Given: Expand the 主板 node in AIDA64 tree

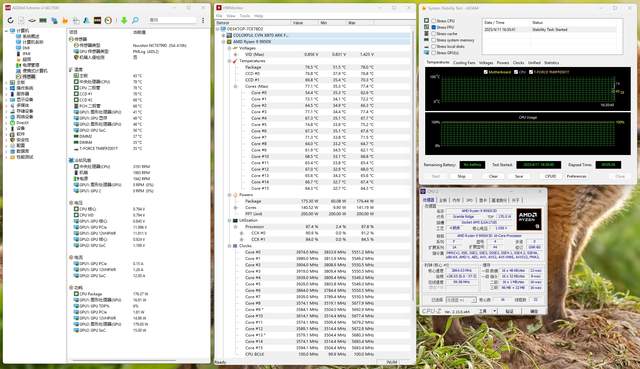Looking at the screenshot, I should [7, 82].
